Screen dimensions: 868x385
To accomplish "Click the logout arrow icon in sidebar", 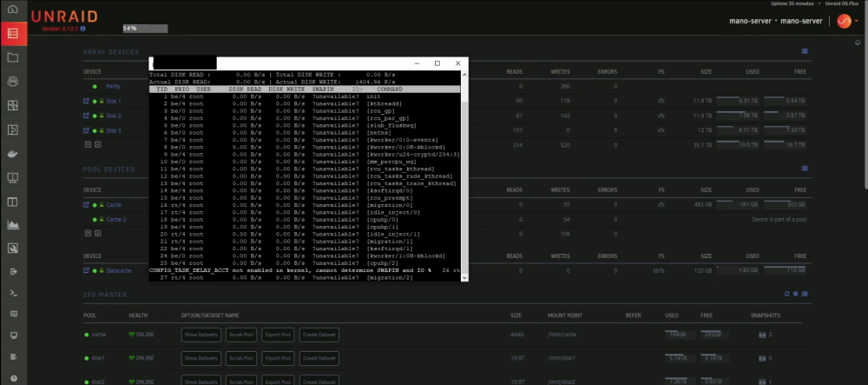I will [13, 271].
